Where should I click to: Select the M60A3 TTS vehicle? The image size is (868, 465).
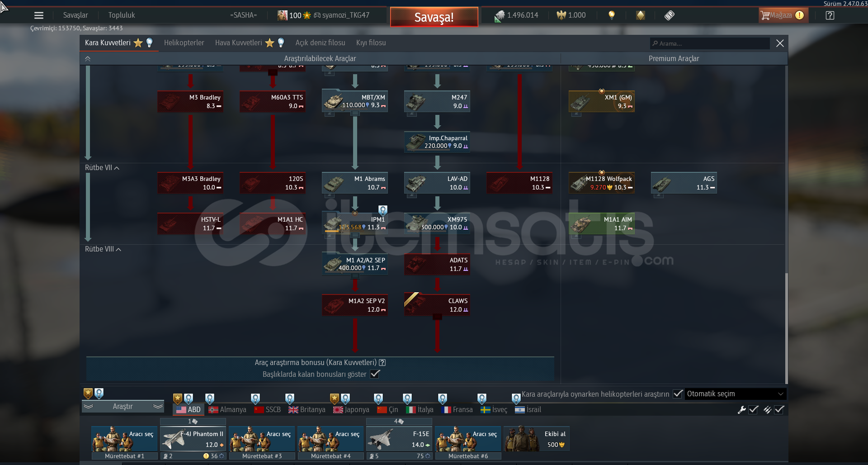click(x=273, y=102)
